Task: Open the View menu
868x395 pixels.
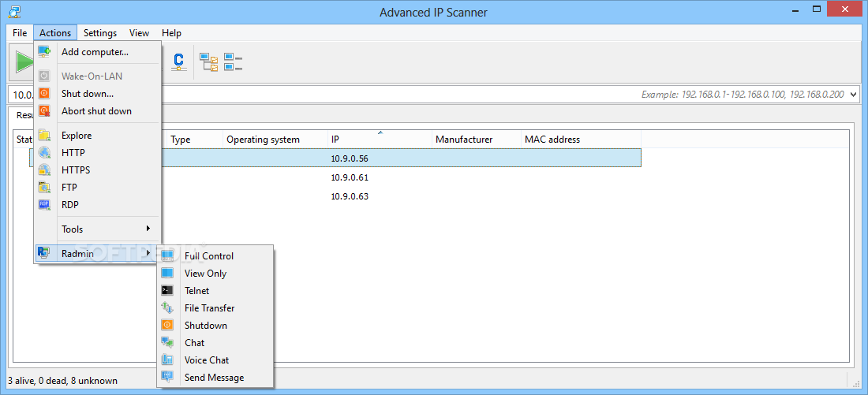Action: click(139, 33)
